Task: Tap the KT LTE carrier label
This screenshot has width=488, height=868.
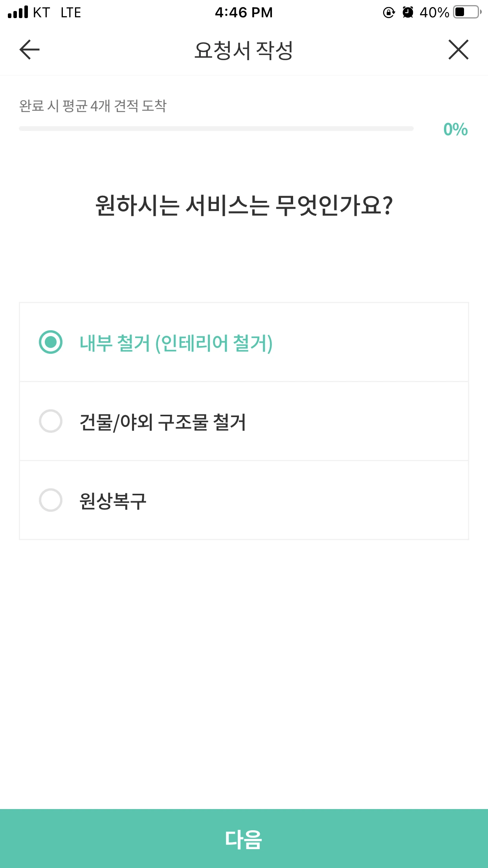Action: pyautogui.click(x=57, y=13)
